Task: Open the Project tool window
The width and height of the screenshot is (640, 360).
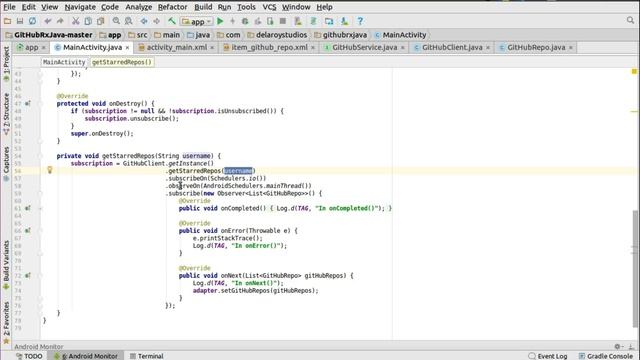Action: click(6, 64)
